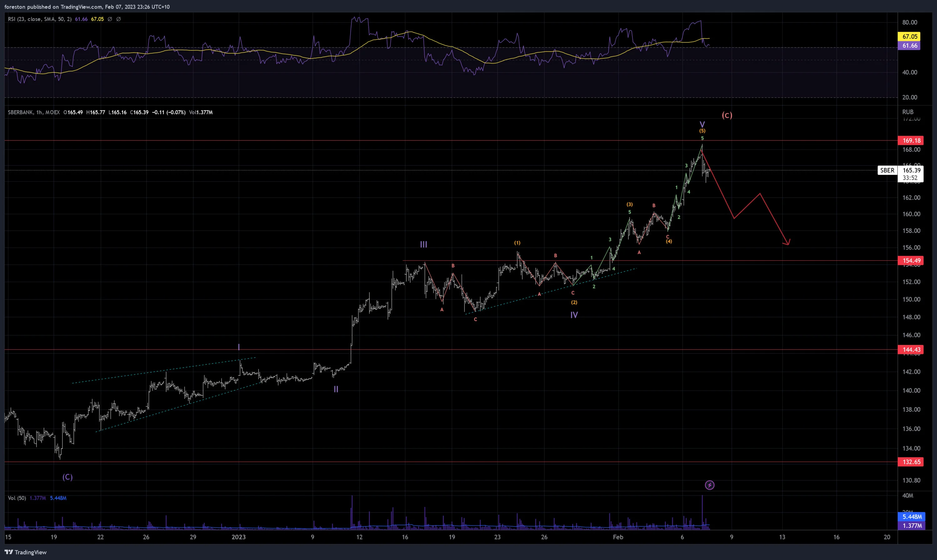Click the 2023 label on time axis
Screen dimensions: 937x560
pyautogui.click(x=238, y=537)
